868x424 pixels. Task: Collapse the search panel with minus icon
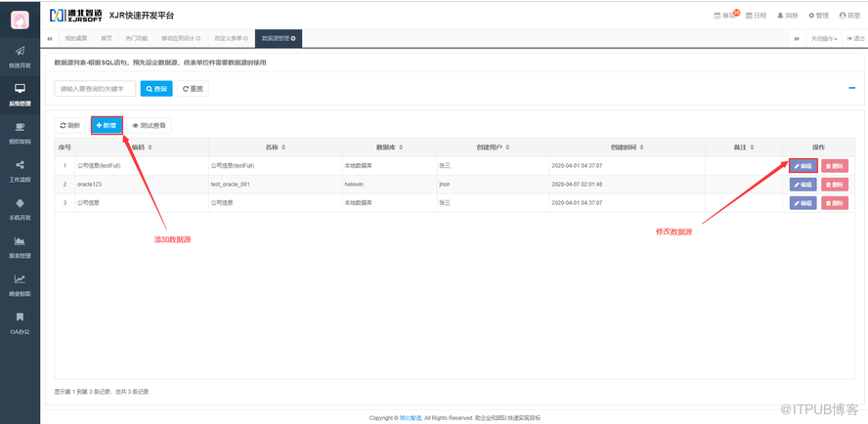tap(851, 88)
